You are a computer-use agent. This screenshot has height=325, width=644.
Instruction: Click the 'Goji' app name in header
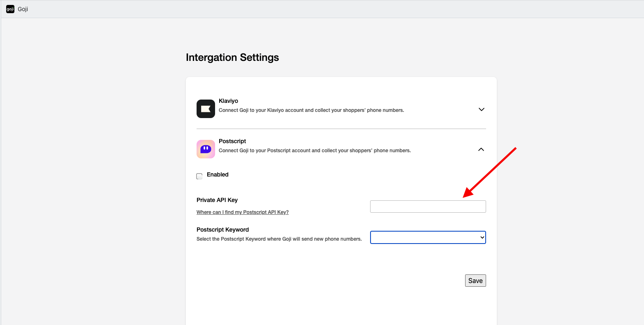(23, 9)
